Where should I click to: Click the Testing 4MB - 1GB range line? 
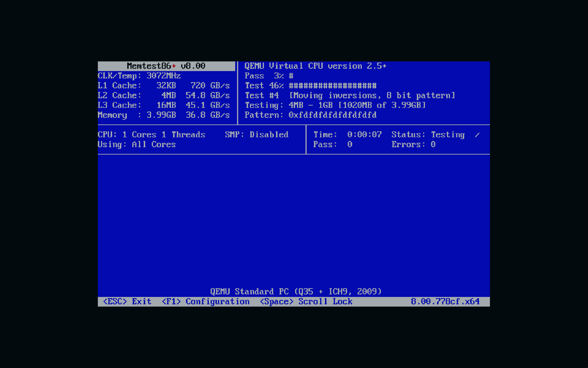pyautogui.click(x=335, y=105)
